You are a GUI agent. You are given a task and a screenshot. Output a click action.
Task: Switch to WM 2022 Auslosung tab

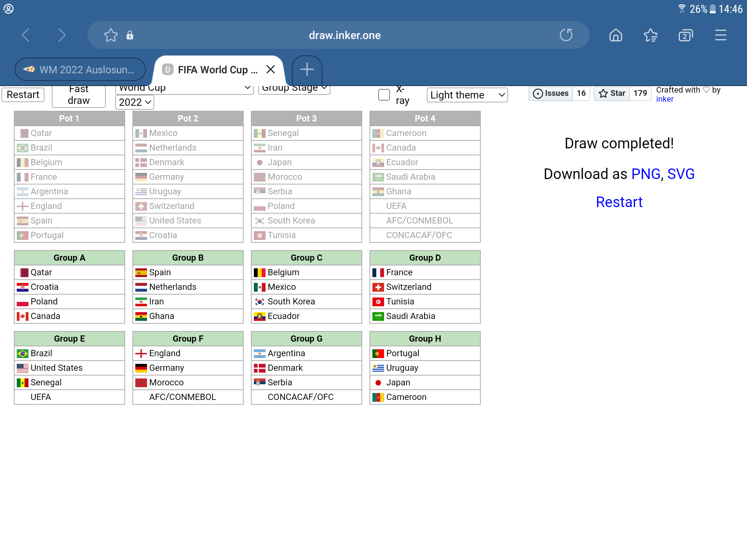tap(80, 69)
